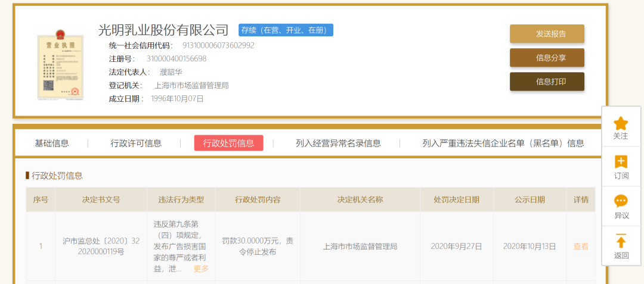Click the 详情 column header

click(581, 199)
